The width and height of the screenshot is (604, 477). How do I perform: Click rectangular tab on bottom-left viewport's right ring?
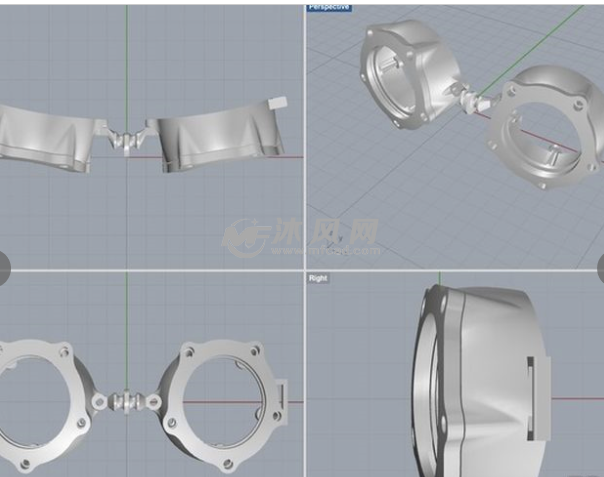click(x=286, y=394)
